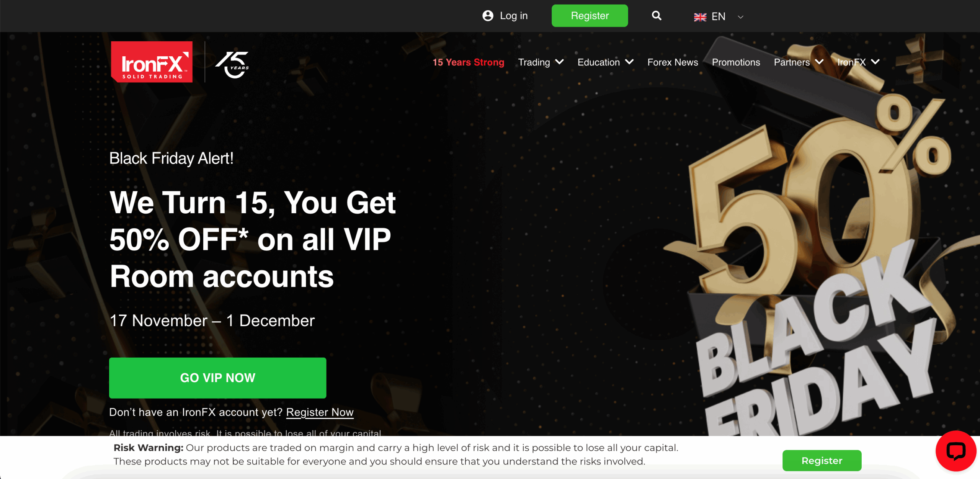
Task: Click the green Register button in header
Action: 590,16
